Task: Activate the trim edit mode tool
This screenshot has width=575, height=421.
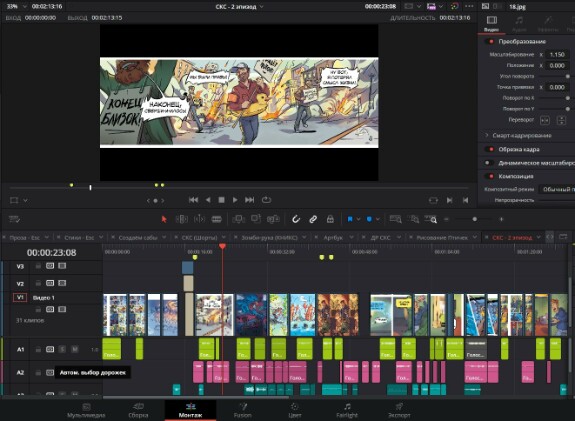Action: click(182, 219)
